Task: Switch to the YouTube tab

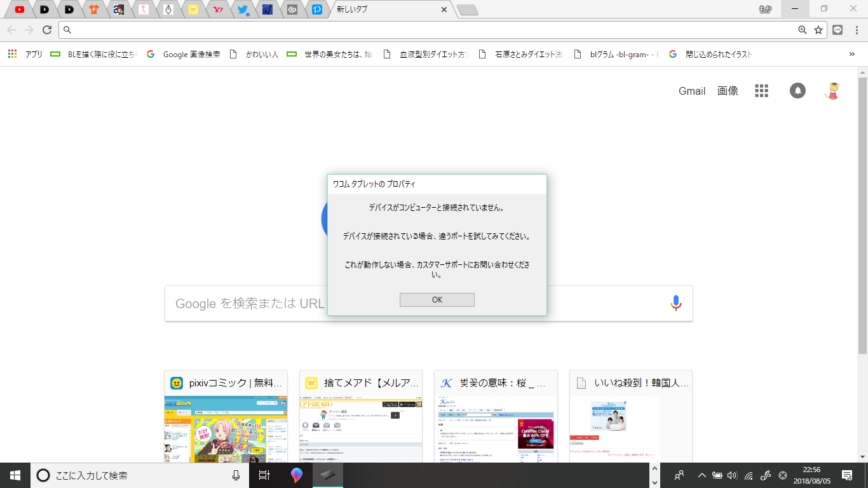Action: pyautogui.click(x=20, y=10)
